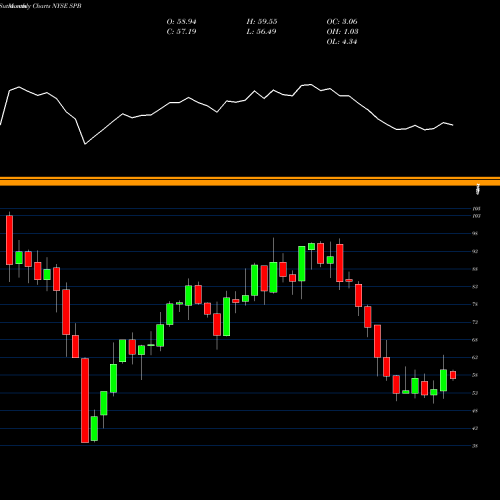Viewport: 500px width, 500px height.
Task: Click the 'O: 58.94' open price value
Action: [181, 22]
